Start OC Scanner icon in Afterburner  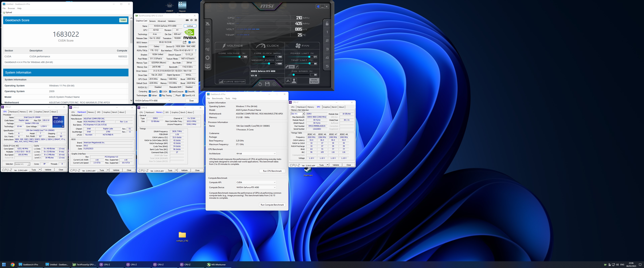click(207, 49)
